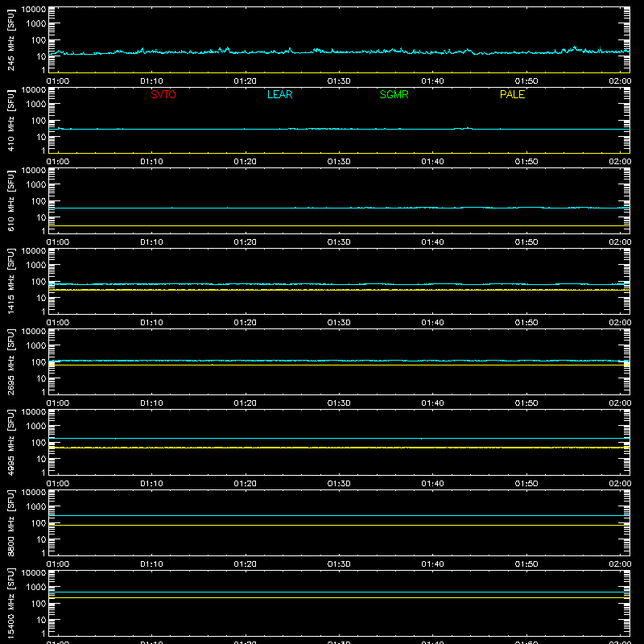Click 01:10 tick label below 8800 MHz plot
644x644 pixels.
click(151, 564)
